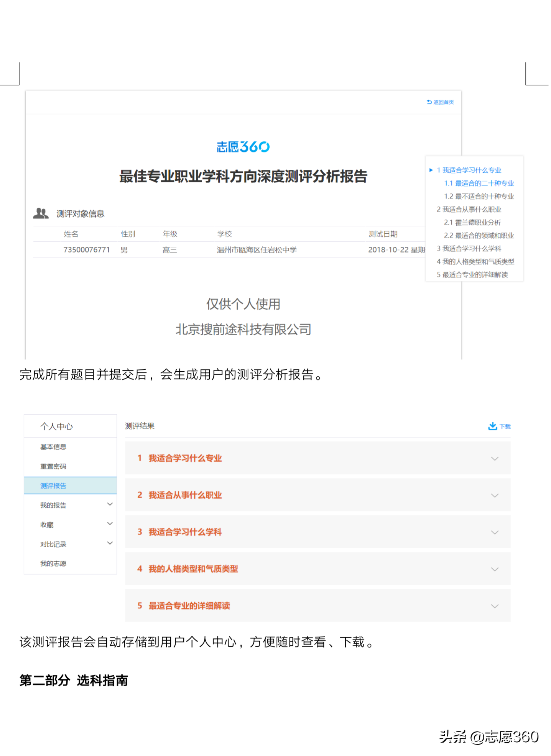This screenshot has width=551, height=756.
Task: Click 年级 column header
Action: click(x=171, y=235)
